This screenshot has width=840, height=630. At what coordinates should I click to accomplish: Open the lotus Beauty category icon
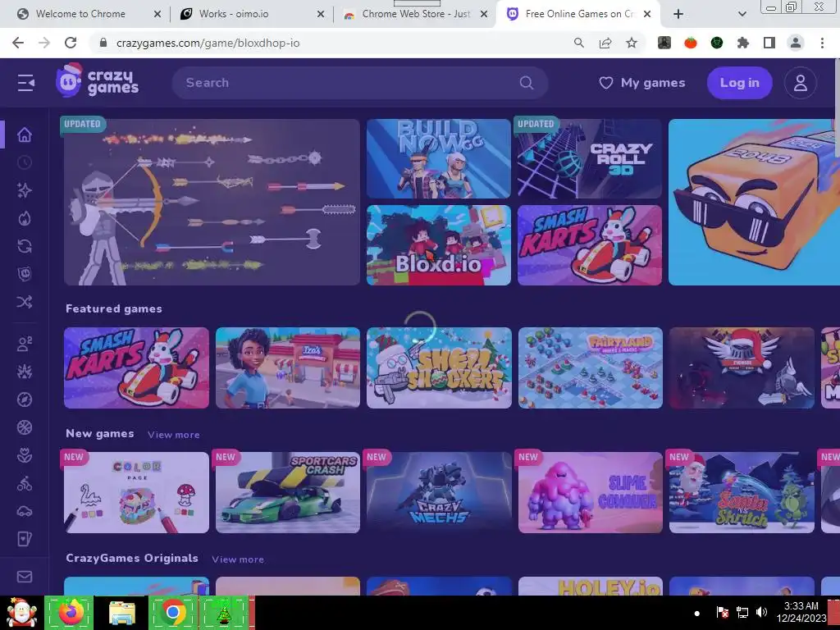pyautogui.click(x=24, y=455)
